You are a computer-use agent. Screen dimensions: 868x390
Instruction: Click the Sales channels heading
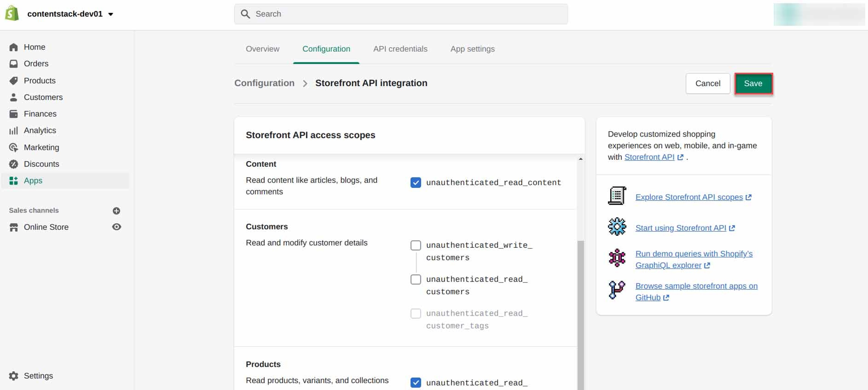pyautogui.click(x=34, y=210)
